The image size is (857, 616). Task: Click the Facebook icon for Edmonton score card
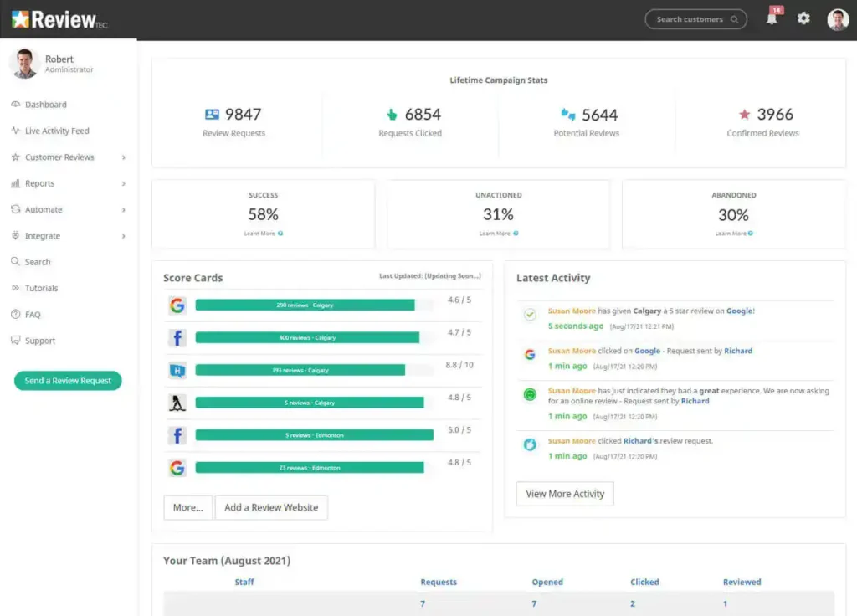[x=177, y=435]
